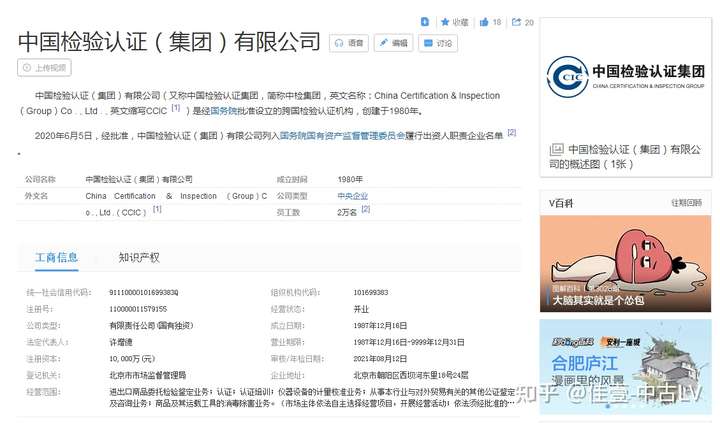Click the 经营状态 value 开业
The height and width of the screenshot is (423, 720).
[x=361, y=309]
